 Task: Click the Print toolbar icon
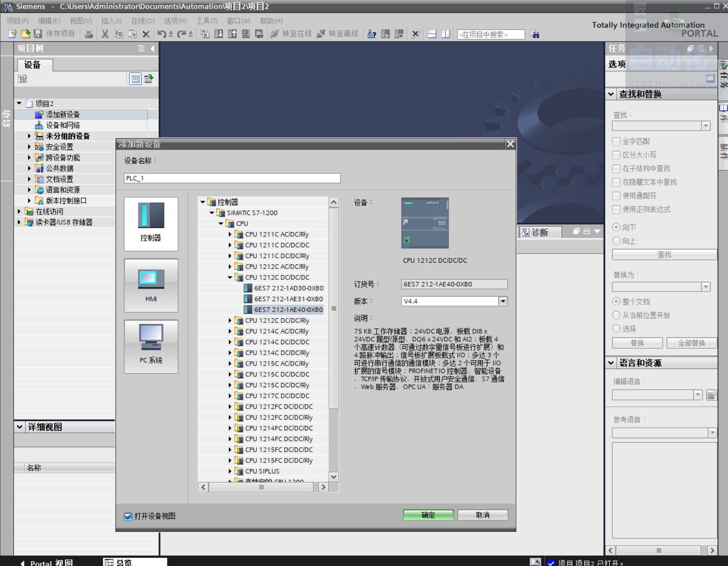(89, 34)
